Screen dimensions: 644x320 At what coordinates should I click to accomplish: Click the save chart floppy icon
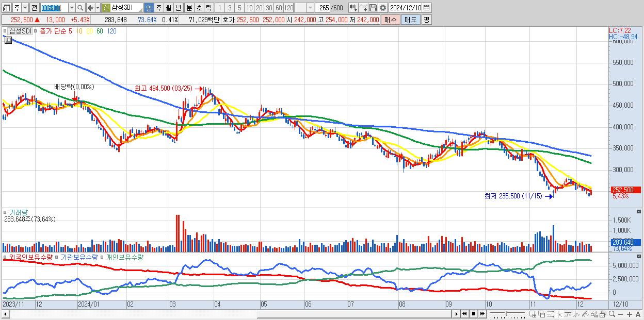pyautogui.click(x=373, y=8)
